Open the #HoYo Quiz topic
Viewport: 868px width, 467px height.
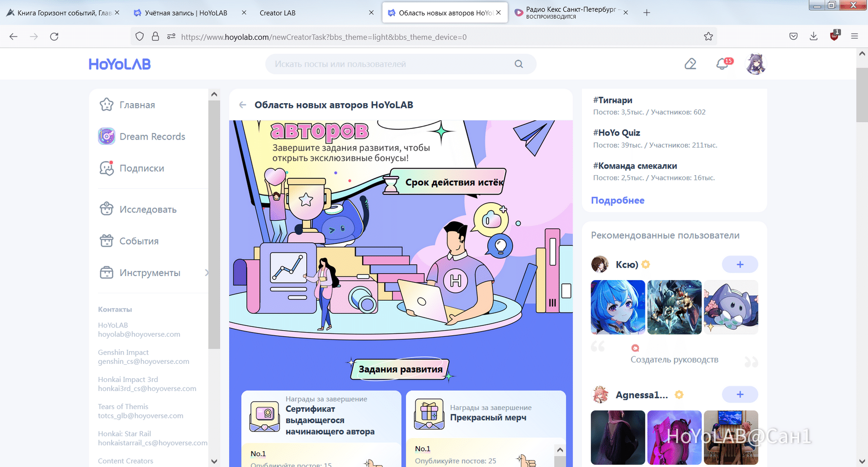click(616, 133)
